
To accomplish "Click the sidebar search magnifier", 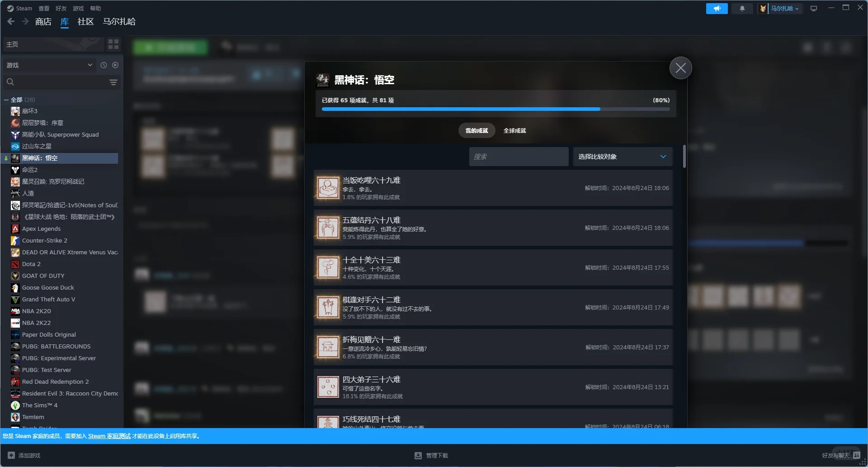I will pos(10,82).
